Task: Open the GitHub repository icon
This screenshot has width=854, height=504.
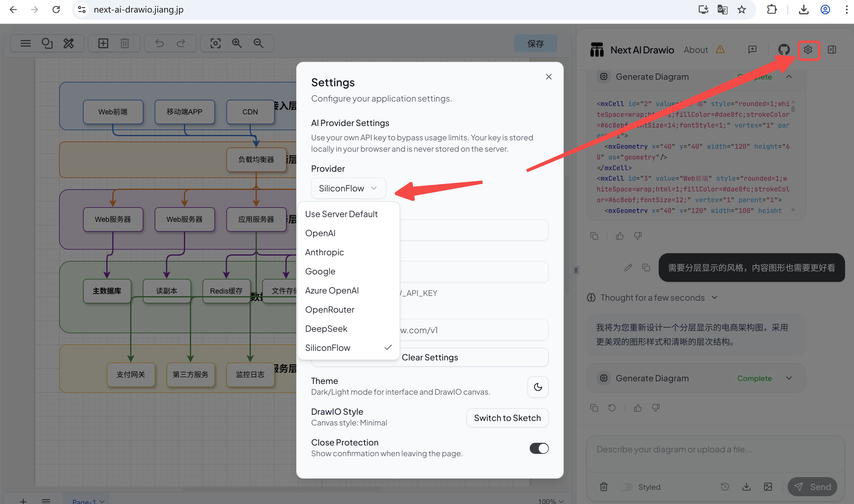Action: [784, 50]
